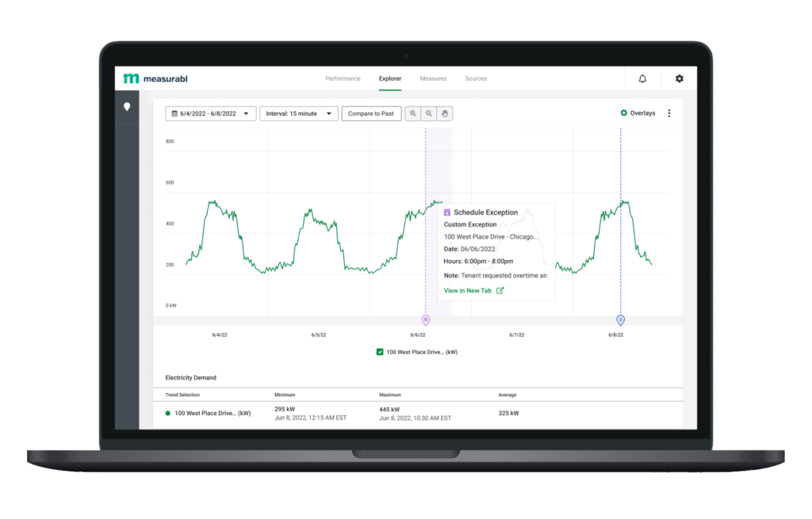
Task: Click the purple Schedule Exception calendar icon
Action: point(447,212)
